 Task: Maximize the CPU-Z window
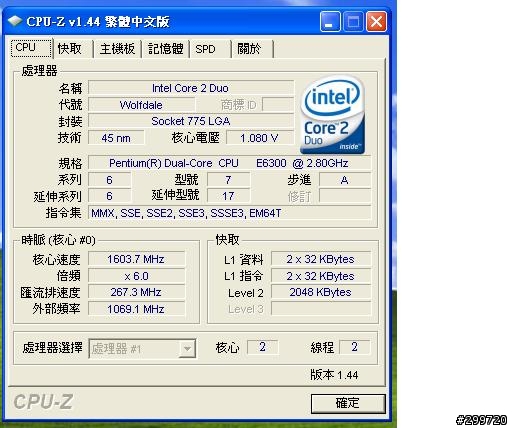(353, 22)
